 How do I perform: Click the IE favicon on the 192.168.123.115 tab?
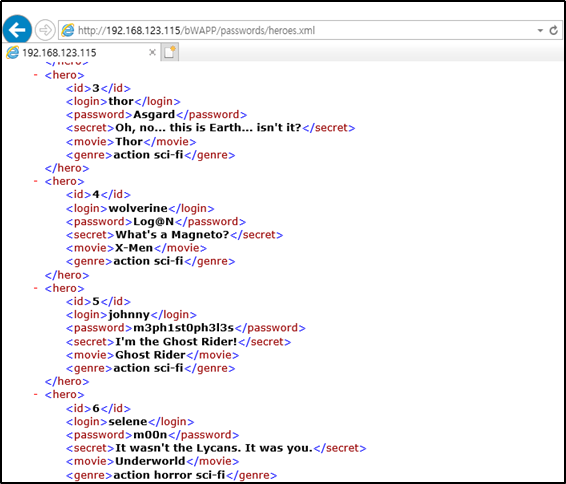(x=12, y=53)
